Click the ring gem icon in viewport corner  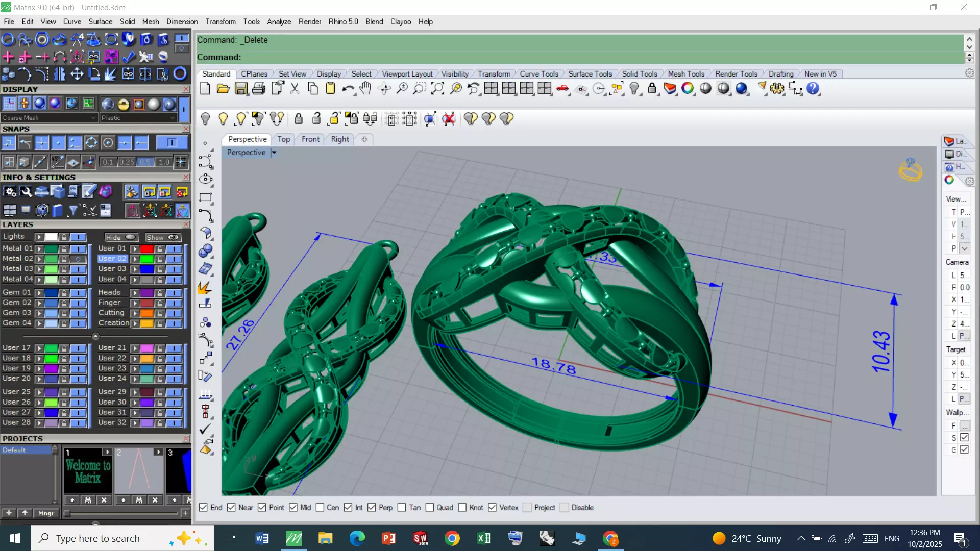point(910,170)
